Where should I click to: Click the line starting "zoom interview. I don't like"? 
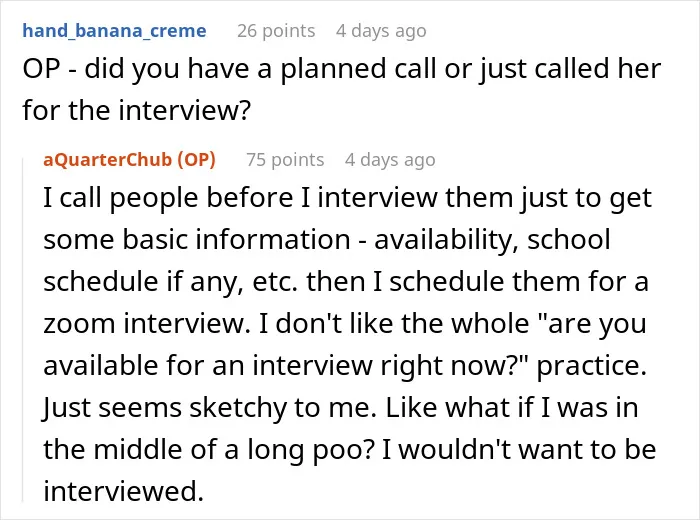[x=345, y=324]
